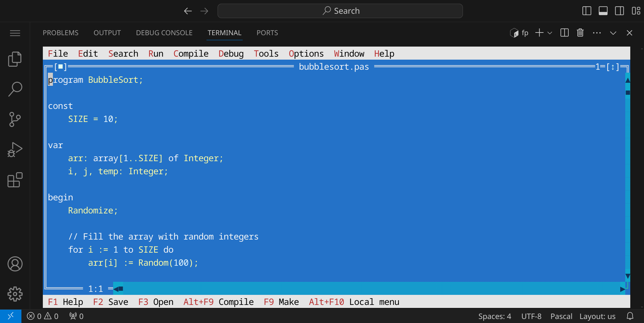Viewport: 644px width, 323px height.
Task: Toggle the secondary side bar layout
Action: pyautogui.click(x=619, y=11)
